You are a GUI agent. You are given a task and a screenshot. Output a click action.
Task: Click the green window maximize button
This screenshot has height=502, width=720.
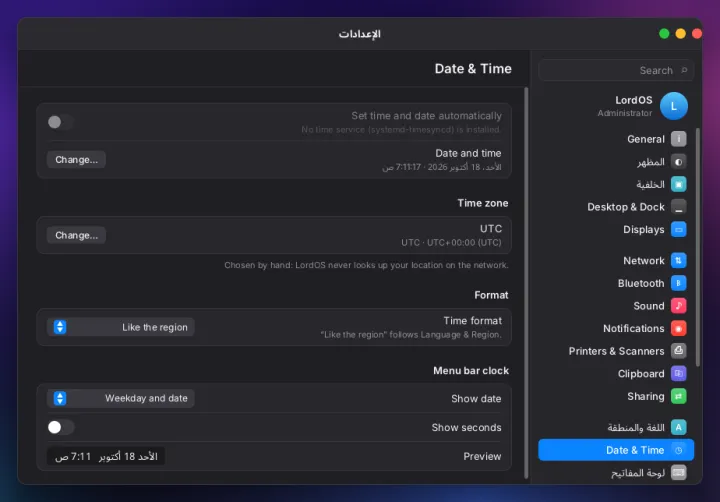(664, 34)
